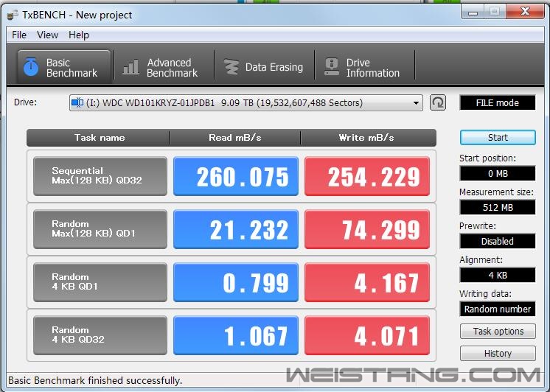Click the FILE mode button
Image resolution: width=550 pixels, height=392 pixels.
(x=498, y=102)
